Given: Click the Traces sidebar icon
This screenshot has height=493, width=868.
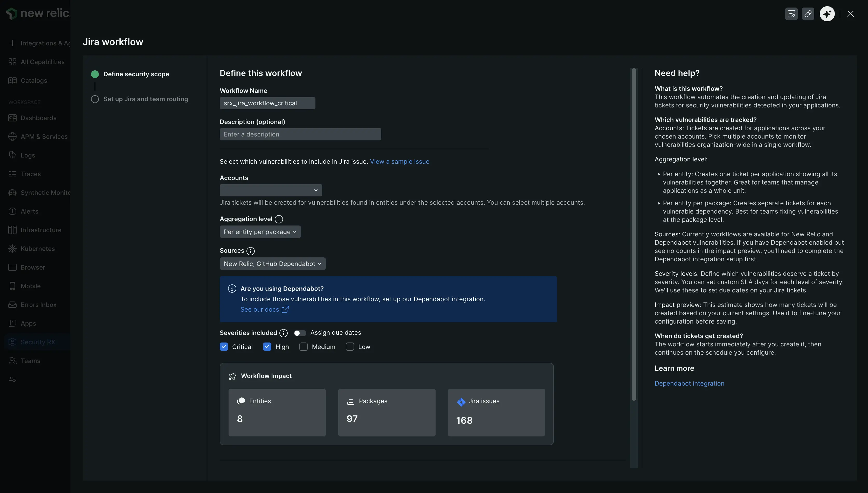Looking at the screenshot, I should pos(12,174).
